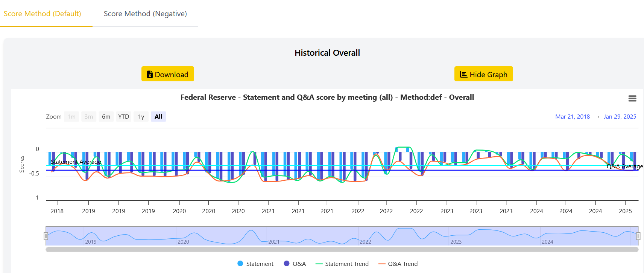The height and width of the screenshot is (273, 644).
Task: Open the chart hamburger context menu
Action: 632,98
